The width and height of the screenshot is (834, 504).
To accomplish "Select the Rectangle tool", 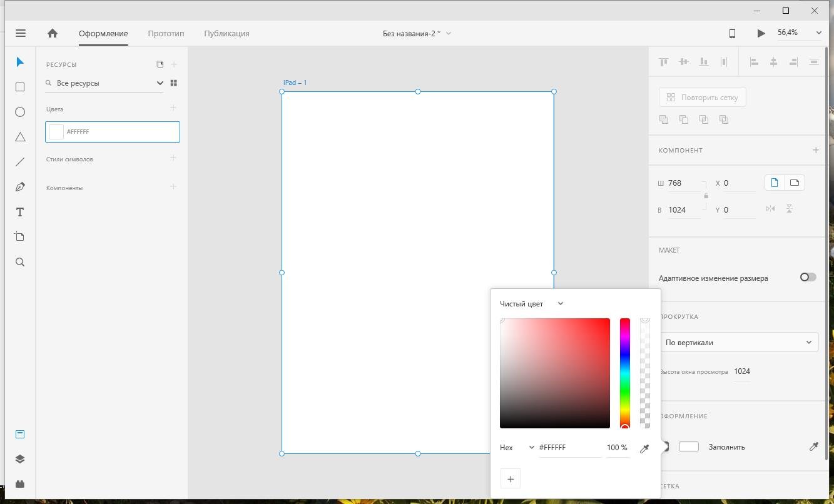I will click(20, 87).
